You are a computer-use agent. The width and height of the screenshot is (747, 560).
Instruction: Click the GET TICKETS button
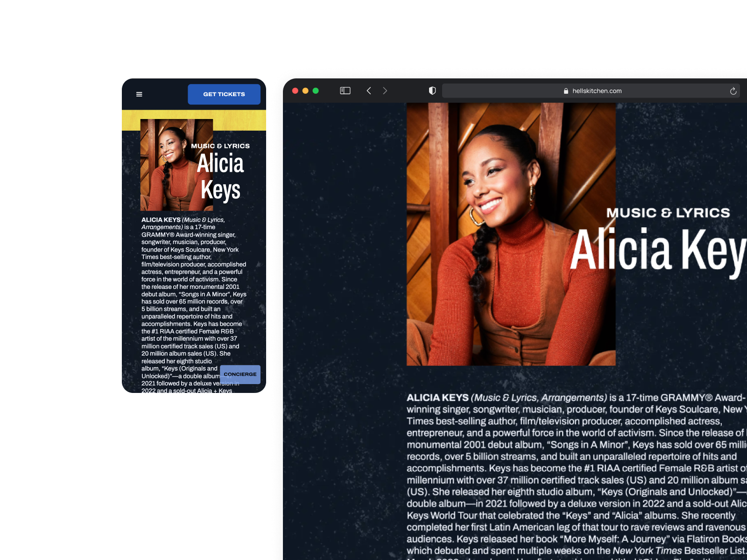point(224,94)
